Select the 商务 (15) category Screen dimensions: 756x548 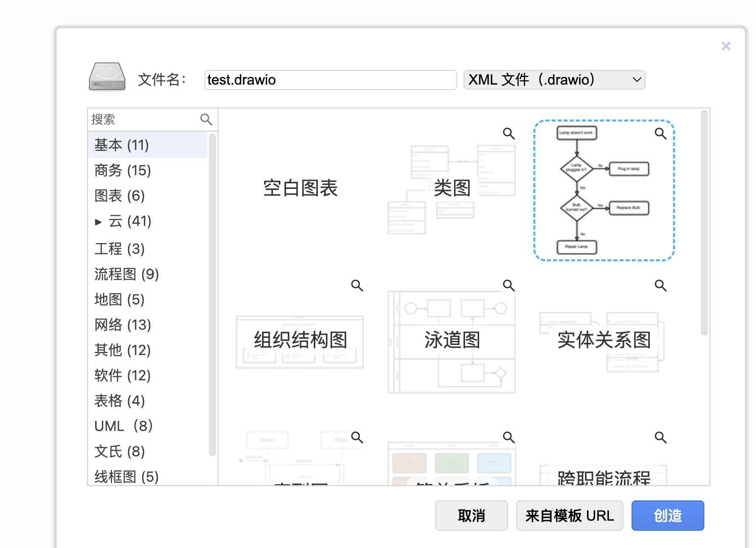148,170
